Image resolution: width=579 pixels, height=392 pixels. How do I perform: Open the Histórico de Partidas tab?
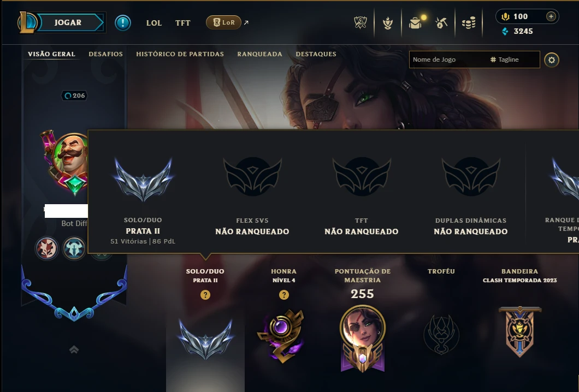180,54
